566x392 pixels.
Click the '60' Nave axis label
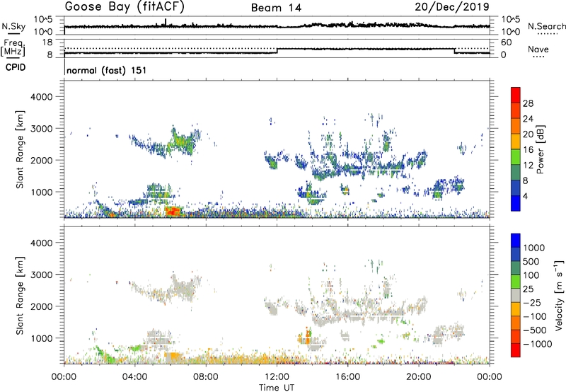[506, 42]
